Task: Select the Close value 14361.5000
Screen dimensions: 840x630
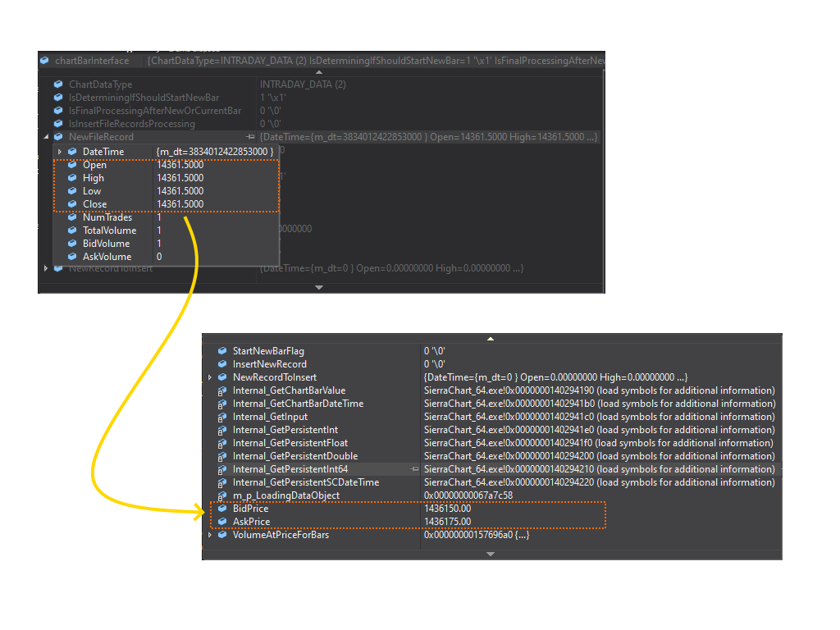Action: pos(180,204)
